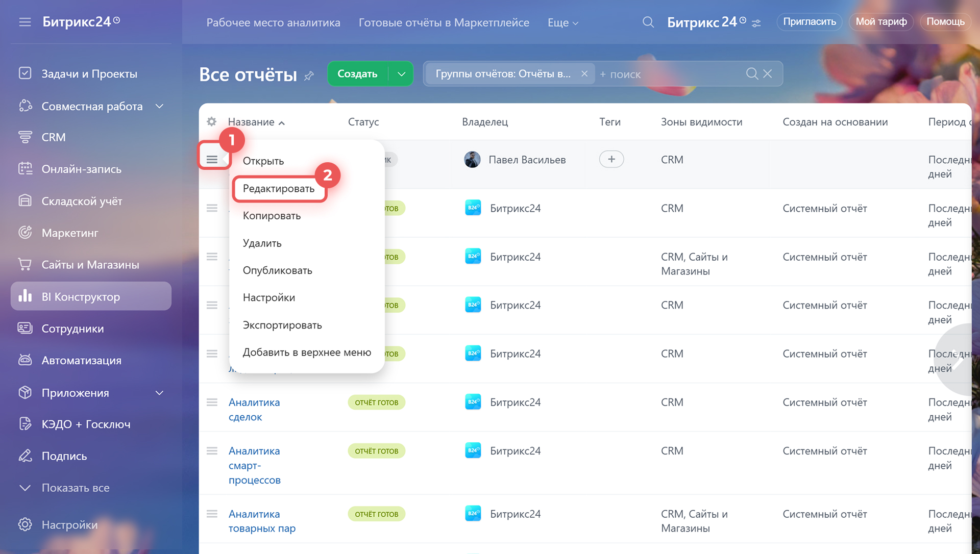Open row menu for Аналитика товарных пар
Viewport: 980px width, 554px height.
pyautogui.click(x=212, y=514)
